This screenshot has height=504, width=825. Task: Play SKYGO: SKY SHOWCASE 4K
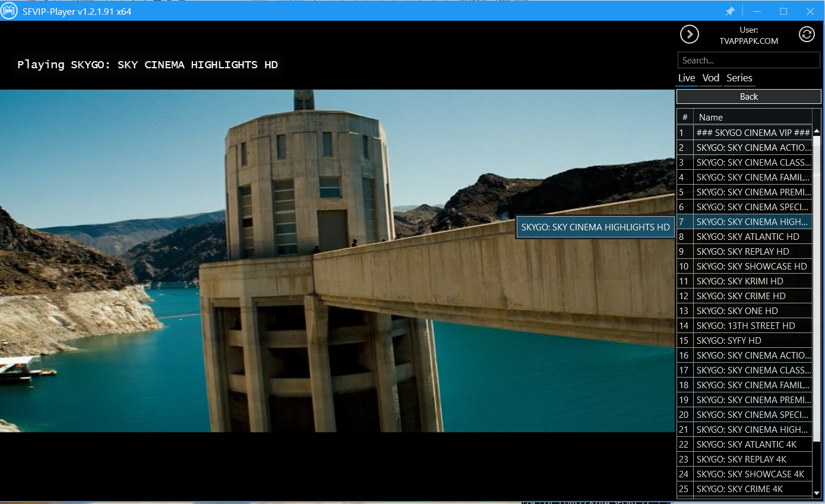tap(744, 474)
